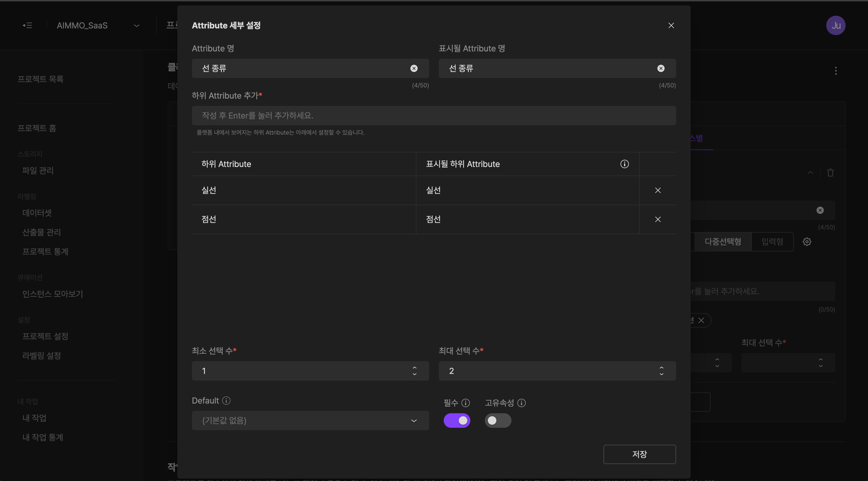Viewport: 868px width, 481px height.
Task: Clear the Attribute 명 field text
Action: click(414, 68)
